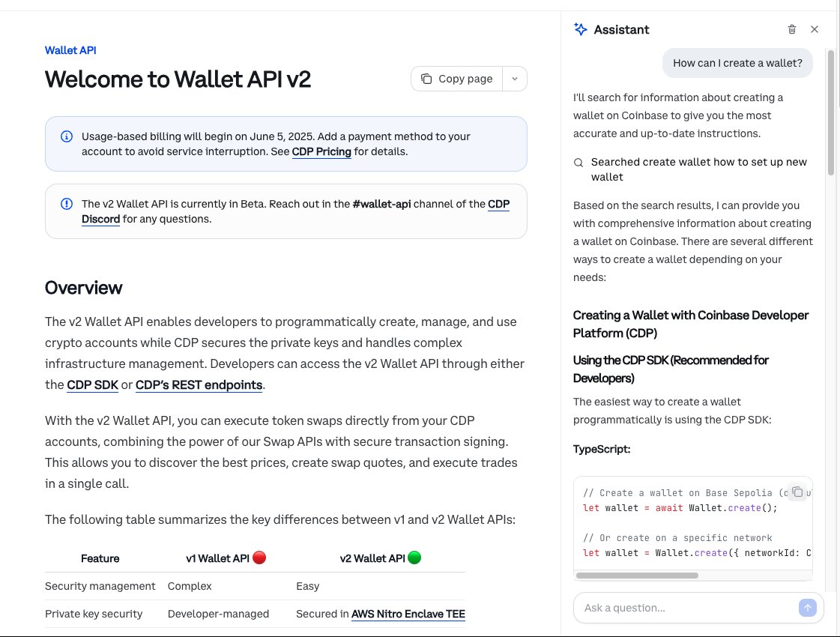Viewport: 840px width, 637px height.
Task: Click the info icon in the billing notice
Action: [67, 136]
